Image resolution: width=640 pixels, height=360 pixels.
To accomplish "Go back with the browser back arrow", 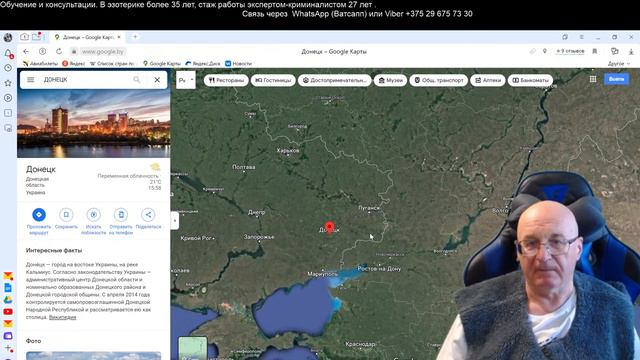I will click(26, 51).
